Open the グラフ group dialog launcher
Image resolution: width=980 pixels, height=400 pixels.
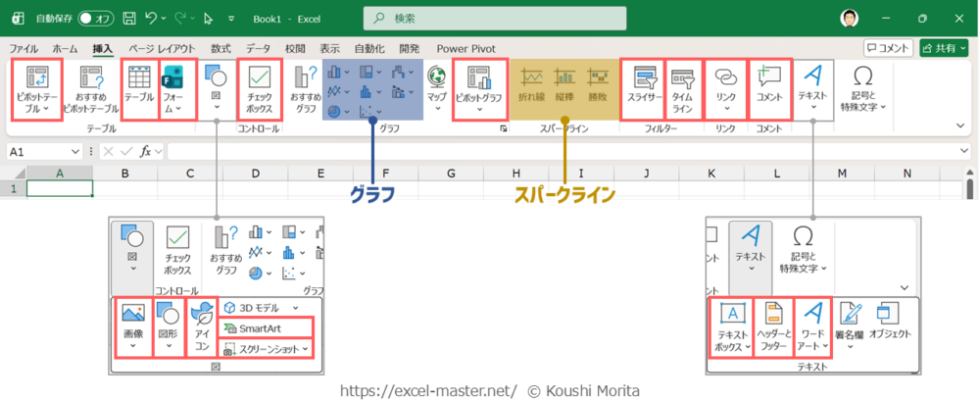[x=503, y=128]
